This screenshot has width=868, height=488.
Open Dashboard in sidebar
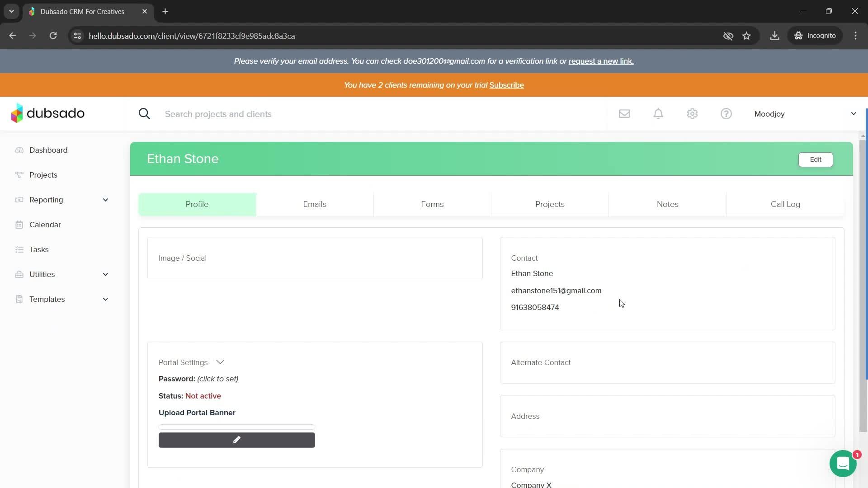[48, 150]
